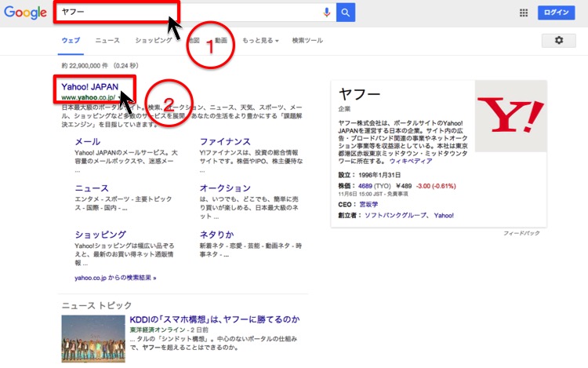Click the Google logo
The width and height of the screenshot is (588, 368).
point(25,13)
